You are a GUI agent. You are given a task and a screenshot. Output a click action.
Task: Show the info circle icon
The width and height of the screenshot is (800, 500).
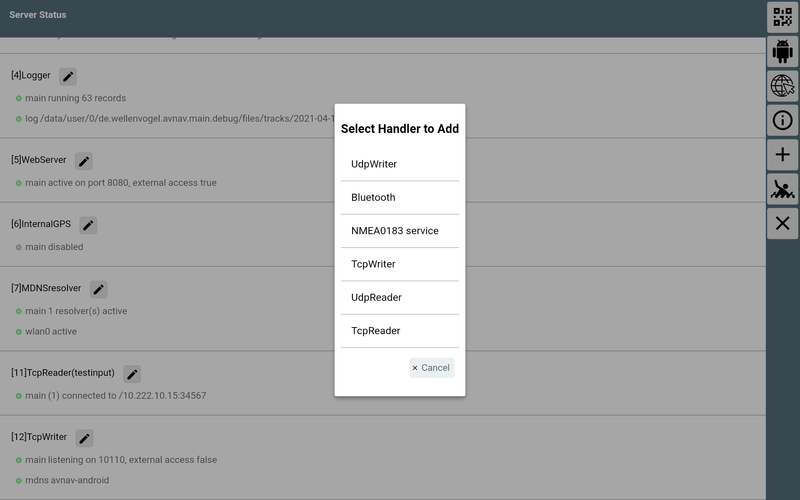coord(782,120)
